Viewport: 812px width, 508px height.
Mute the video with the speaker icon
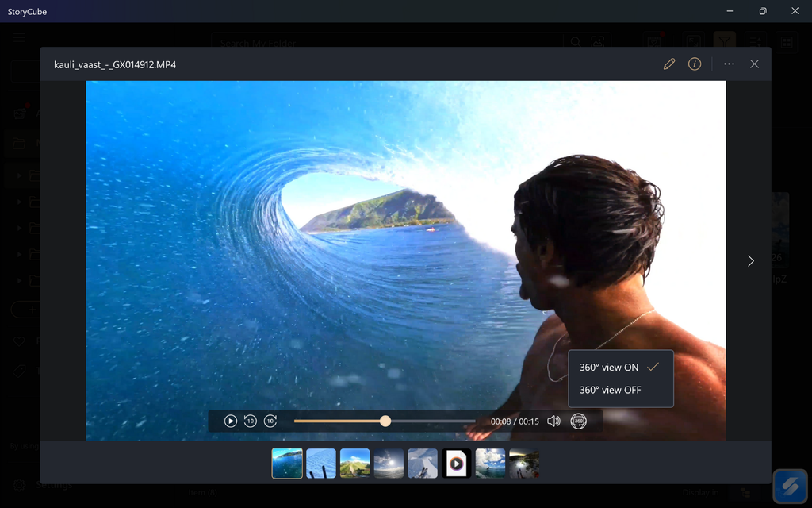coord(553,421)
